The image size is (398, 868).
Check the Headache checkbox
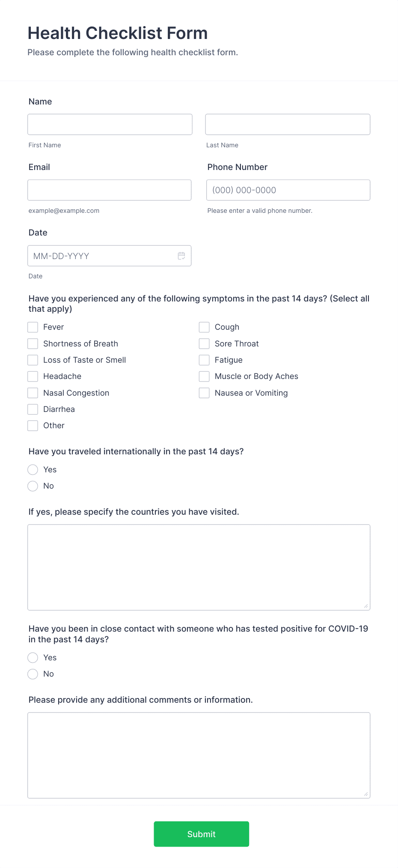[x=33, y=376]
